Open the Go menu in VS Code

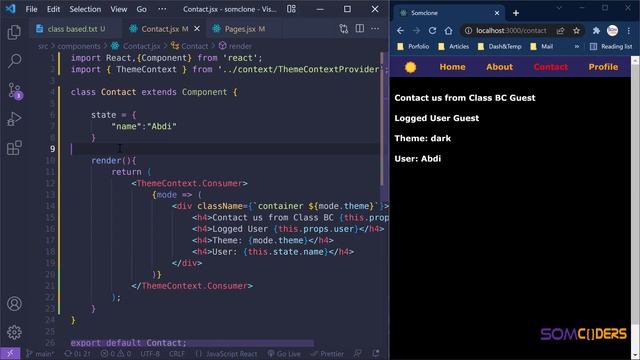141,9
